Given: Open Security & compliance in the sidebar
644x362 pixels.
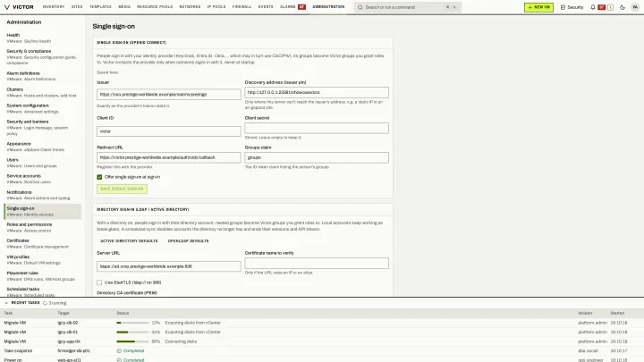Looking at the screenshot, I should click(42, 56).
